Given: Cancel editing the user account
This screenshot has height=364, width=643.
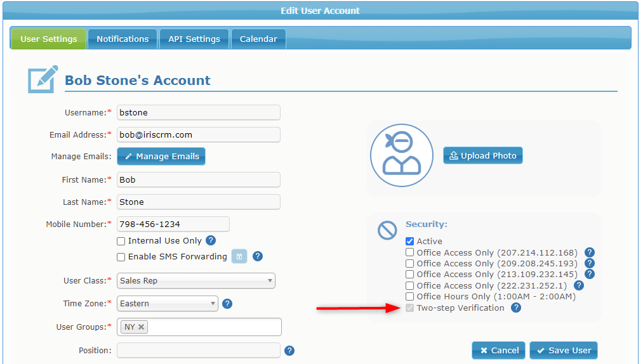Looking at the screenshot, I should click(x=499, y=351).
